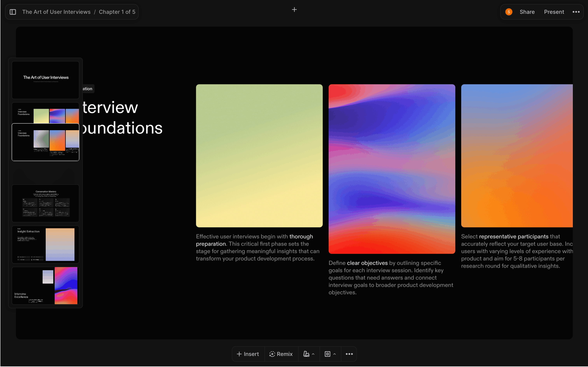
Task: Open The Art of User Interviews breadcrumb
Action: click(56, 12)
